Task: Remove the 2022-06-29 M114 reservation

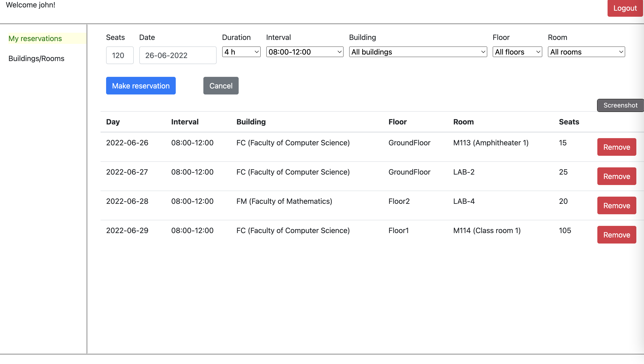Action: pos(617,235)
